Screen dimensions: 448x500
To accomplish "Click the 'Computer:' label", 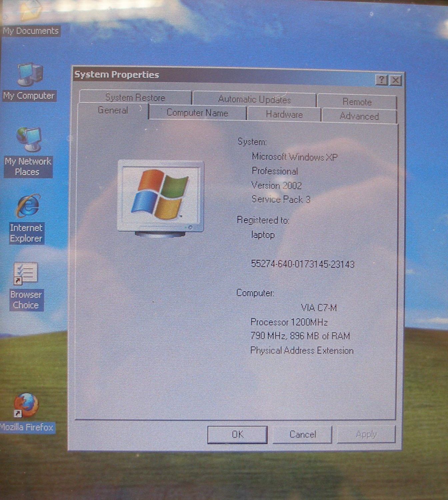I will [255, 293].
